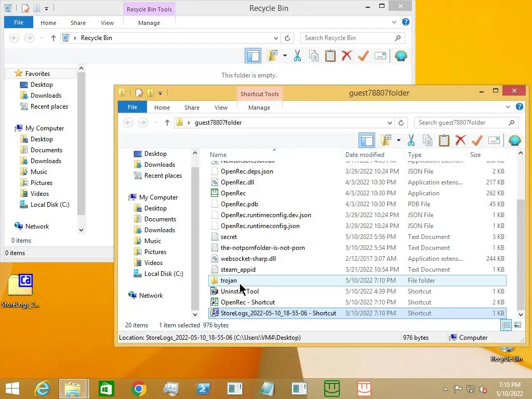Click Up arrow in guest78807folder navigation
532x399 pixels.
[x=167, y=123]
